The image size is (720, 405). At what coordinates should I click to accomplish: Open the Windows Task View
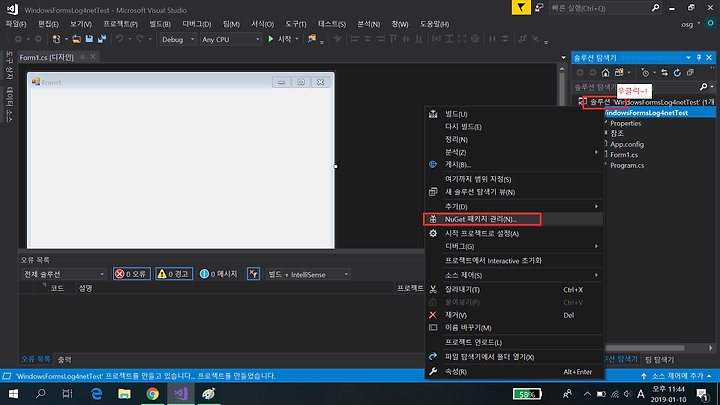point(68,394)
